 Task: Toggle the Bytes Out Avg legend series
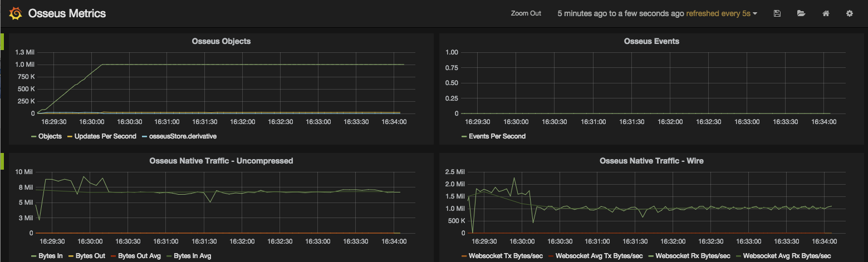point(140,256)
